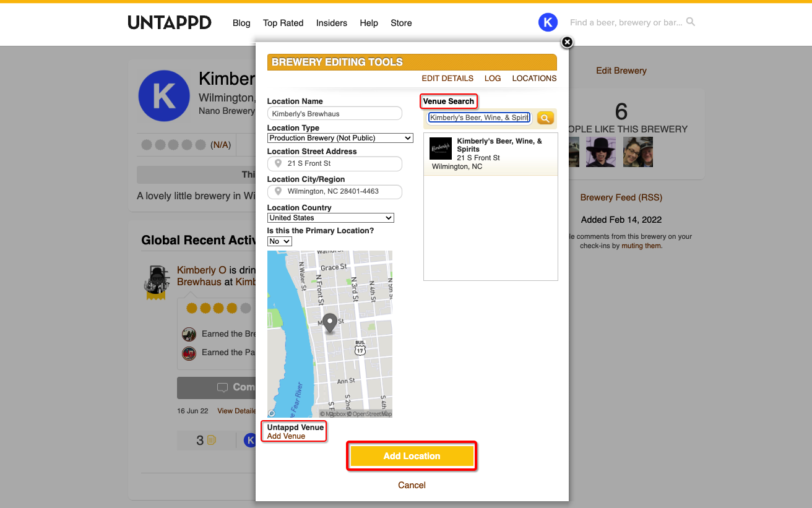
Task: Open the K user avatar in the top bar
Action: 548,23
